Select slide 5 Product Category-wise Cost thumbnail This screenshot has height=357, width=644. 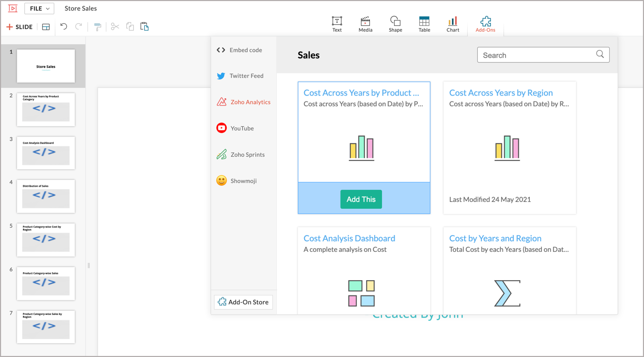46,240
